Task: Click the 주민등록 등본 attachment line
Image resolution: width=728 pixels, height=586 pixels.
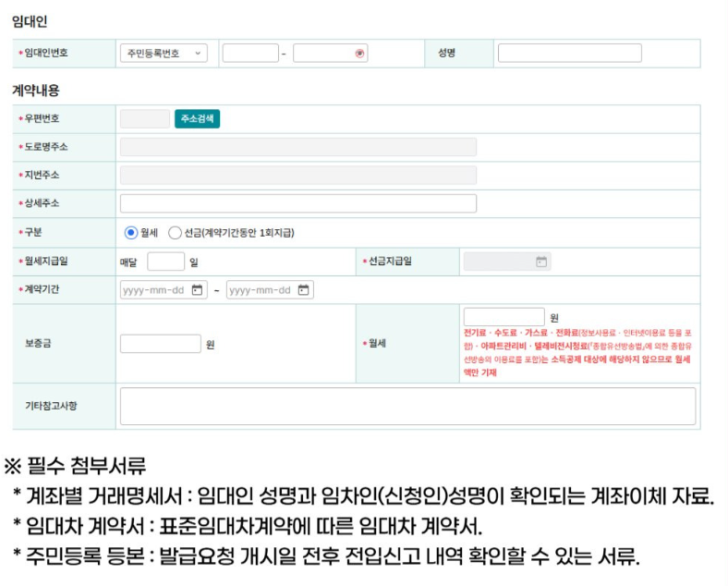Action: (x=326, y=555)
